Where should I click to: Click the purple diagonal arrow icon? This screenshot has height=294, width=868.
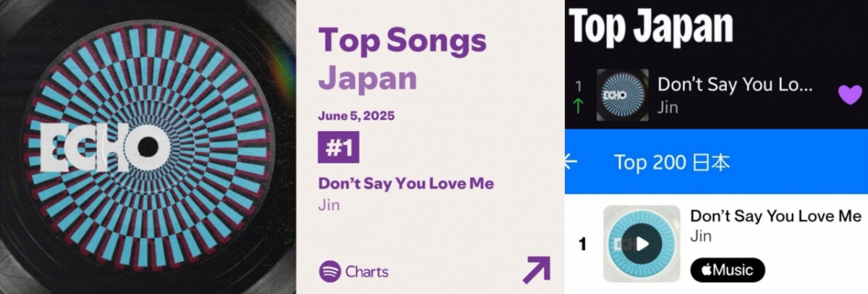[536, 269]
